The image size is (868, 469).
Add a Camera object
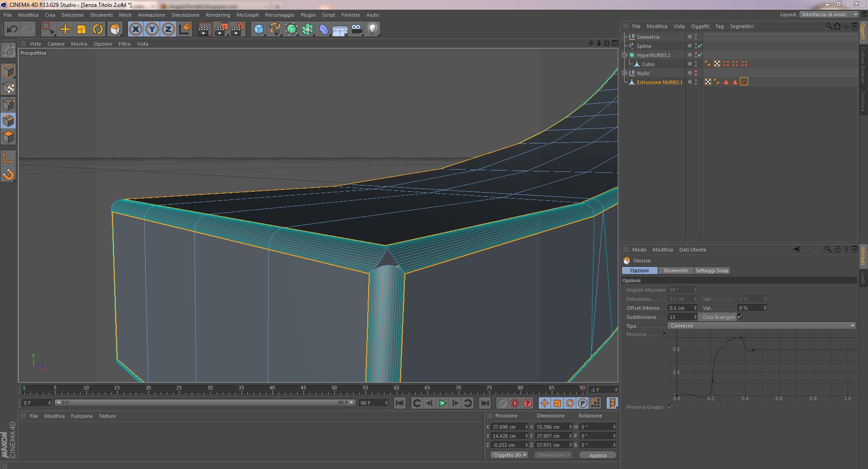tap(357, 29)
